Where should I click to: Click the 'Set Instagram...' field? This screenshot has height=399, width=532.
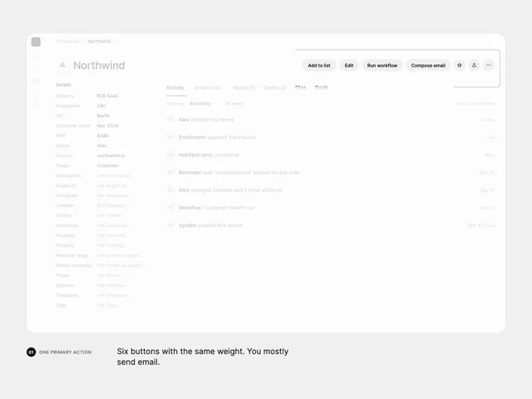(113, 195)
